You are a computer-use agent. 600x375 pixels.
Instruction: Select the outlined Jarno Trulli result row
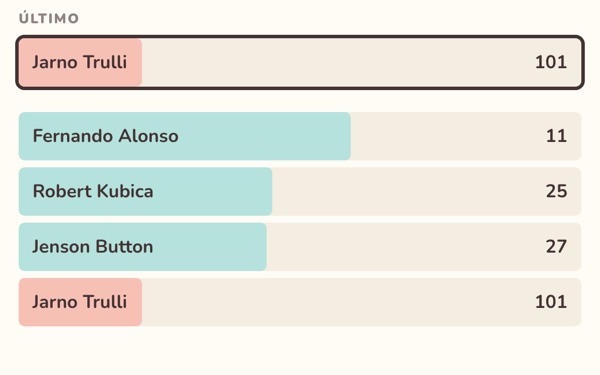(x=300, y=62)
